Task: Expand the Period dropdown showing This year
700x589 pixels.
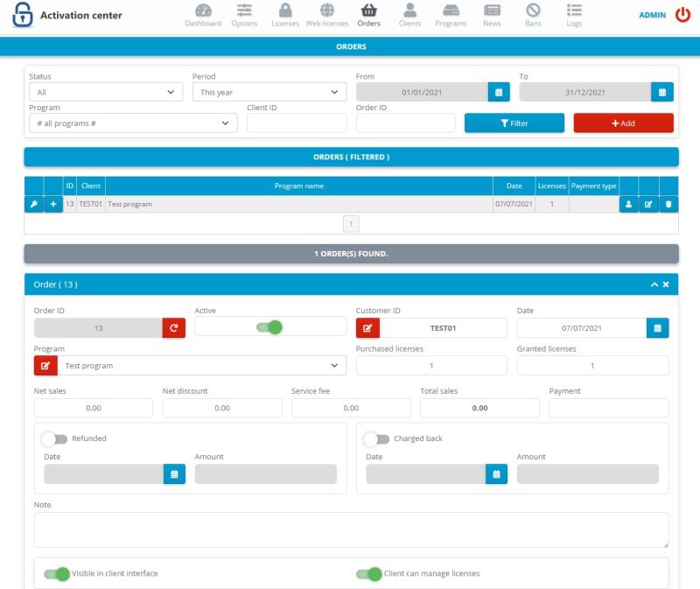Action: (x=269, y=92)
